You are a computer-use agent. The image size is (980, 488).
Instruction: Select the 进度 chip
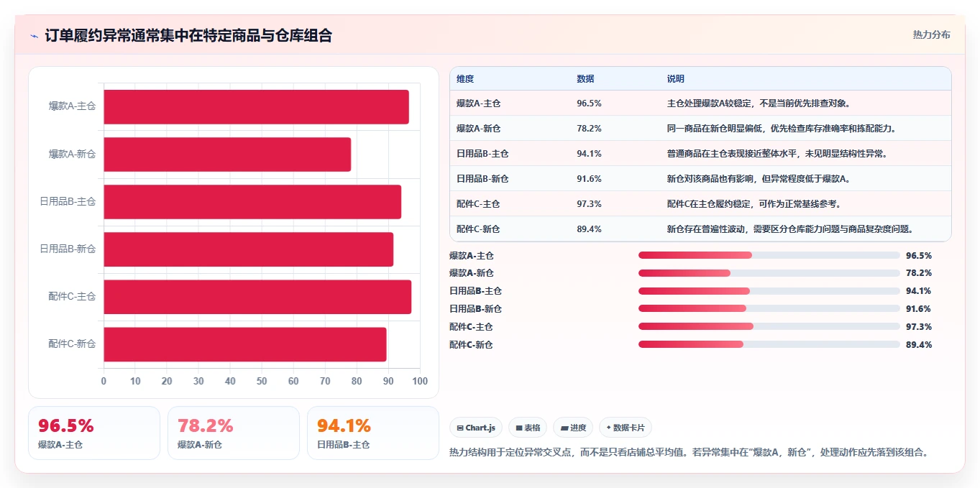point(573,428)
